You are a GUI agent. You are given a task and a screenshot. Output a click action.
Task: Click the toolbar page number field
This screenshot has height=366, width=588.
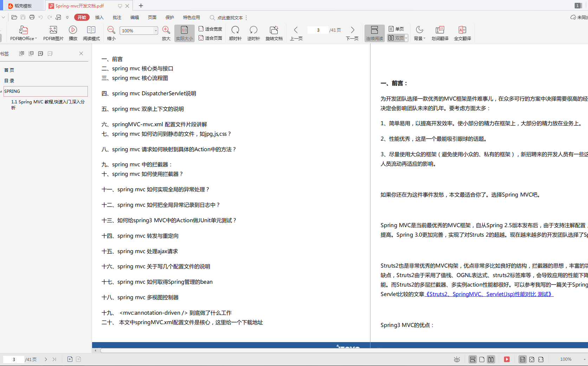tap(318, 30)
